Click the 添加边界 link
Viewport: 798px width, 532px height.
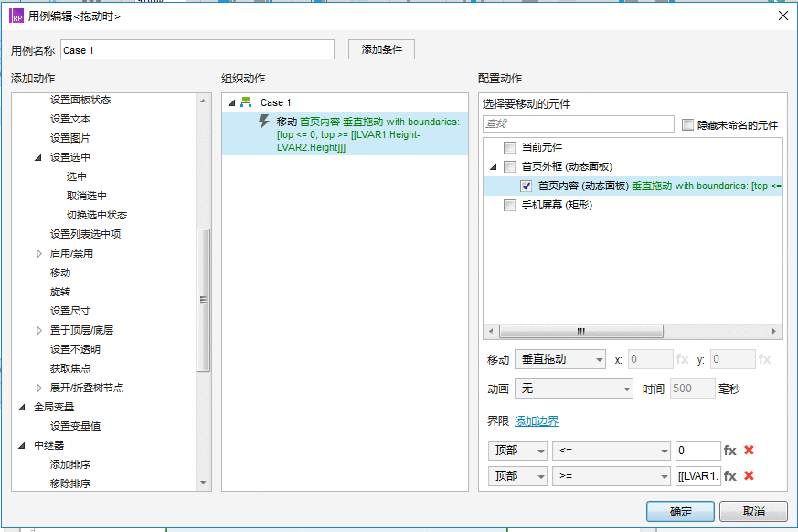pyautogui.click(x=537, y=421)
